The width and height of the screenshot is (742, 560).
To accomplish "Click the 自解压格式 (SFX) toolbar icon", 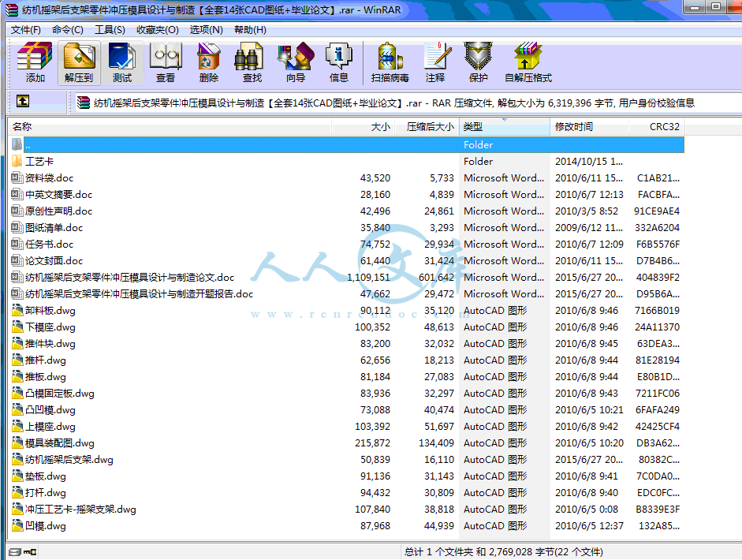I will tap(528, 62).
